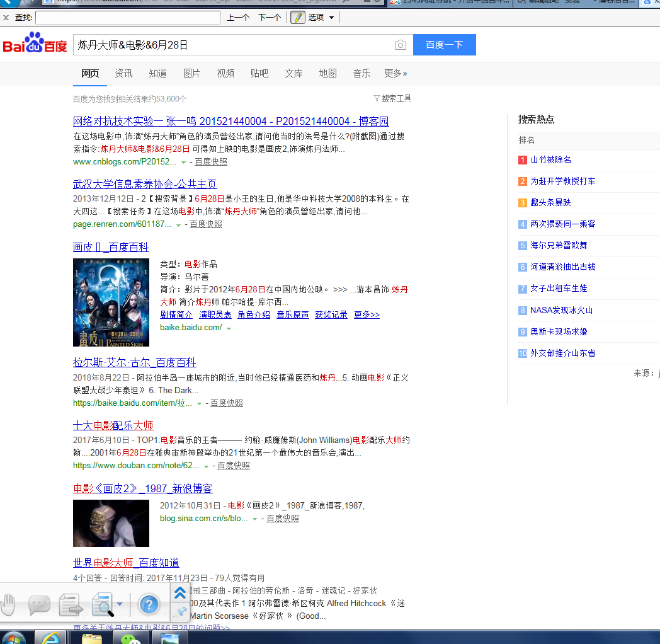Focus the 查找 find text field
The width and height of the screenshot is (660, 644).
[128, 18]
